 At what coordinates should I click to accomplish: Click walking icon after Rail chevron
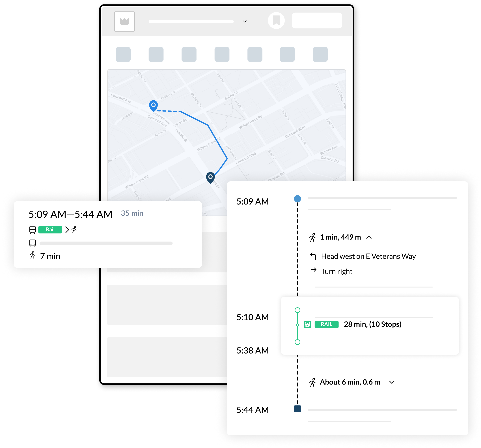[x=74, y=230]
